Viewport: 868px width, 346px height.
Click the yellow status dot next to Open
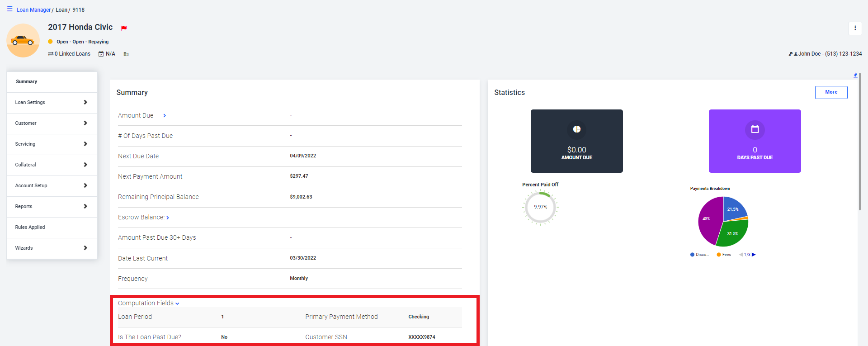50,42
